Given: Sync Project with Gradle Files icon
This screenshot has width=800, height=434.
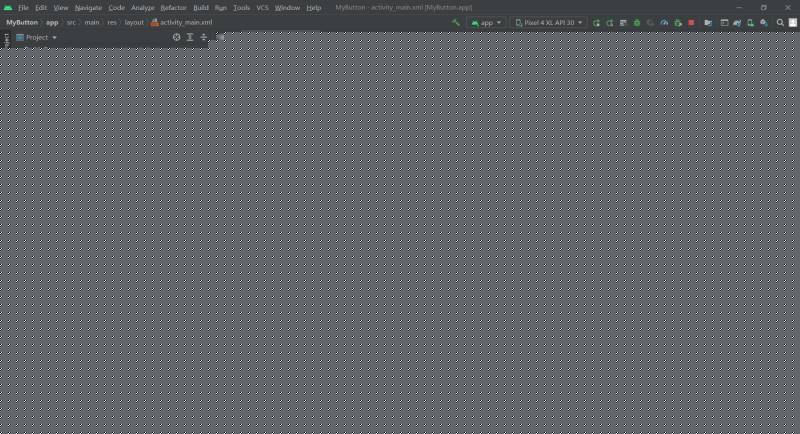Looking at the screenshot, I should 737,22.
